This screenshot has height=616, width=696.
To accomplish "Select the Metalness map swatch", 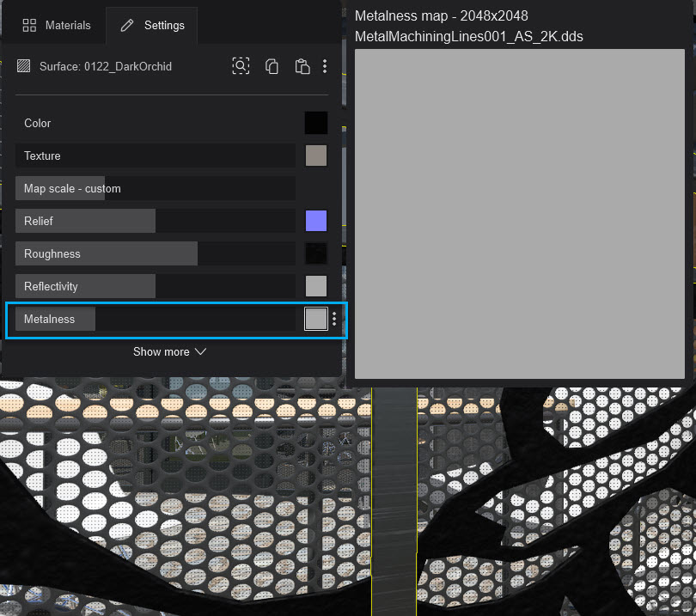I will point(316,319).
